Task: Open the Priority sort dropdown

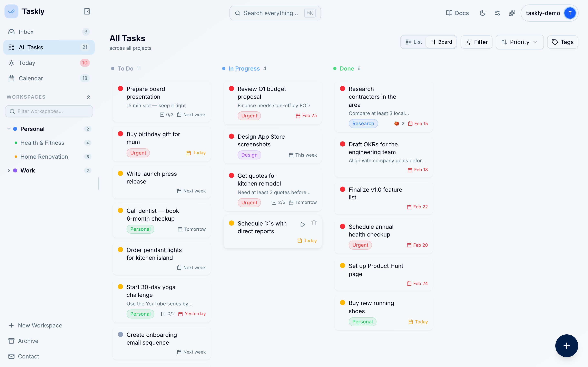Action: point(519,42)
